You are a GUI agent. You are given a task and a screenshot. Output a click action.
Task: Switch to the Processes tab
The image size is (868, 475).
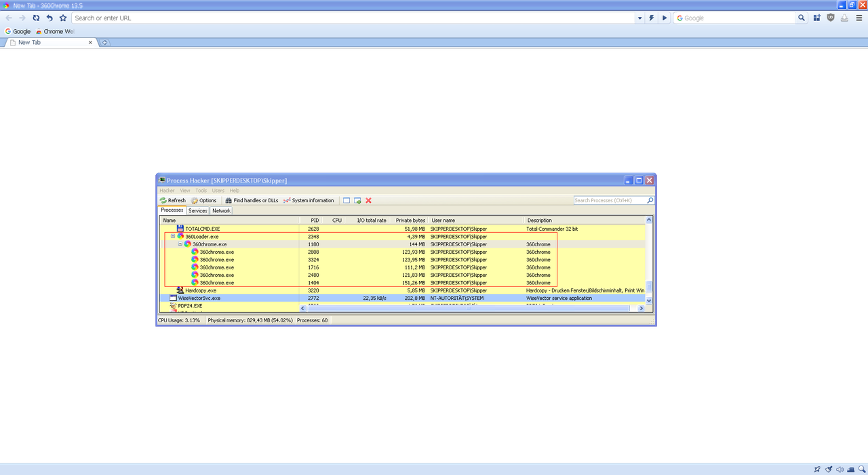click(x=172, y=210)
